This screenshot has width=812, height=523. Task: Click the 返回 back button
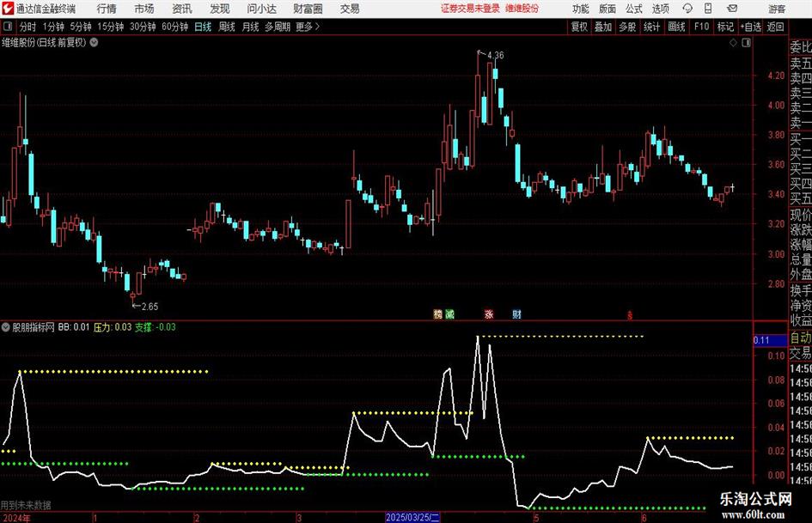pyautogui.click(x=776, y=27)
